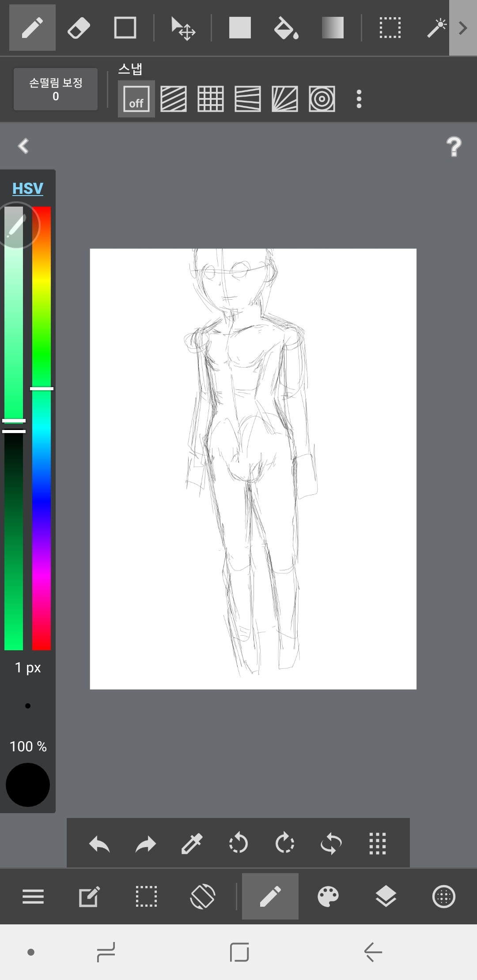Tap the Android home button

pos(239,952)
